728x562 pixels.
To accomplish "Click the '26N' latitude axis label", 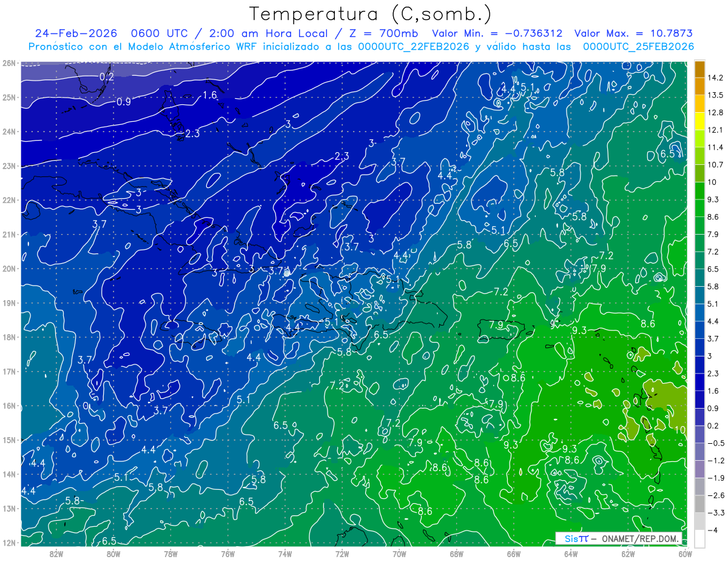I will [9, 63].
